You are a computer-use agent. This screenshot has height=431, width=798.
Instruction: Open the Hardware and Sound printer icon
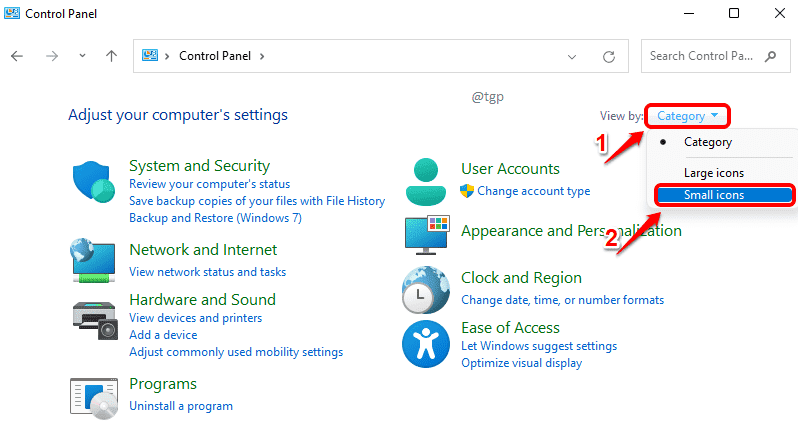pos(96,319)
